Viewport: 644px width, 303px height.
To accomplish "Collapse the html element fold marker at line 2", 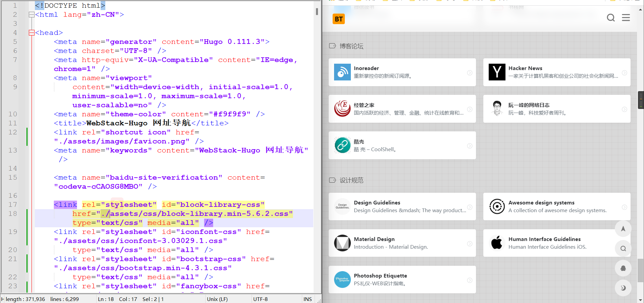I will [x=32, y=14].
